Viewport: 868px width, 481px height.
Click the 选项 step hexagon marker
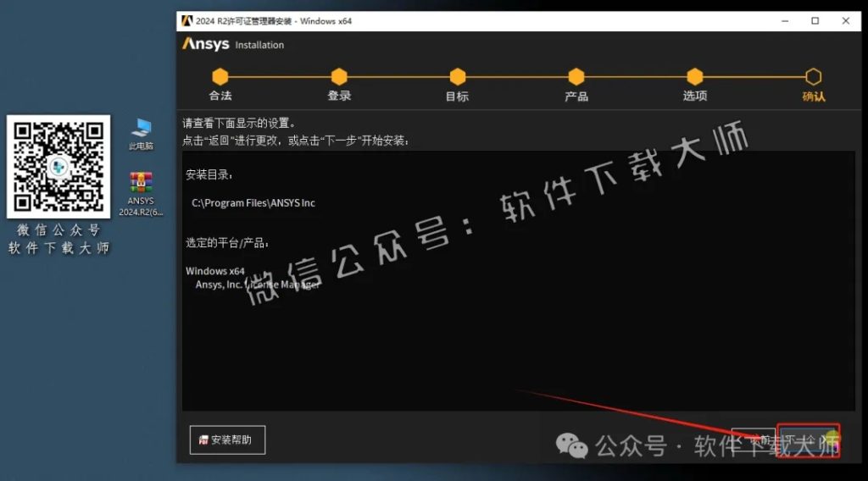pyautogui.click(x=695, y=77)
